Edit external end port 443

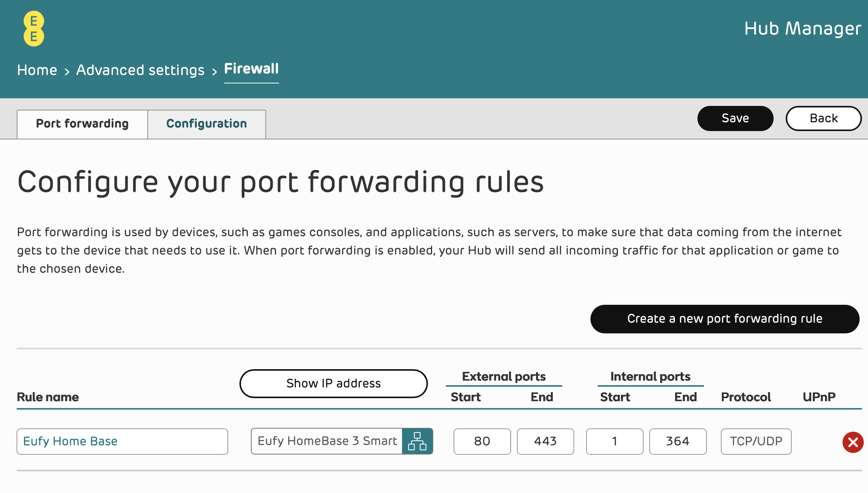545,442
